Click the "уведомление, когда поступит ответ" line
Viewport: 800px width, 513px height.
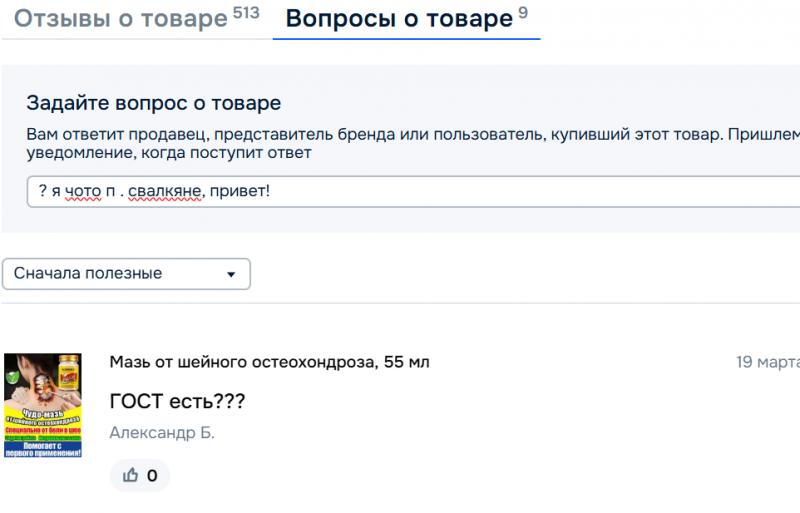[169, 153]
